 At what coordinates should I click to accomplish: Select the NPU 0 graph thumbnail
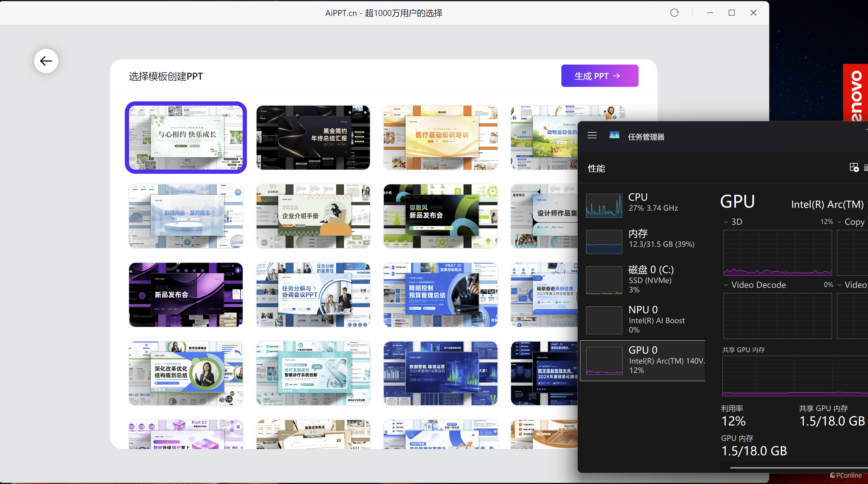pyautogui.click(x=604, y=320)
